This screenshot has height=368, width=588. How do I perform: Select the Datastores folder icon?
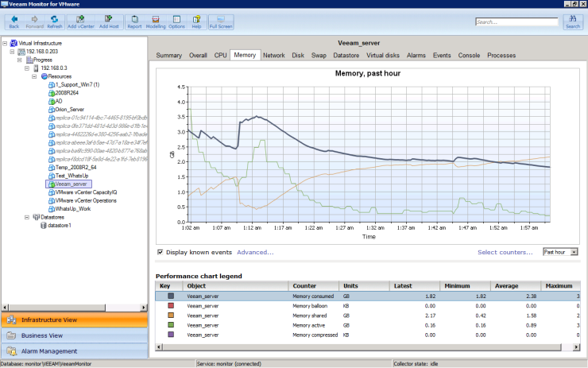pos(37,217)
